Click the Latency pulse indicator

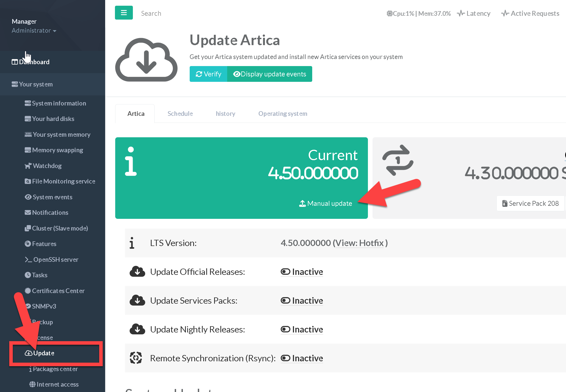pos(474,13)
